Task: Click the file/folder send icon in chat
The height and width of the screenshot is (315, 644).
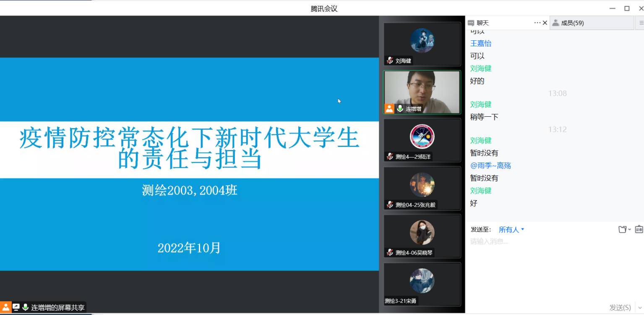Action: pos(623,229)
